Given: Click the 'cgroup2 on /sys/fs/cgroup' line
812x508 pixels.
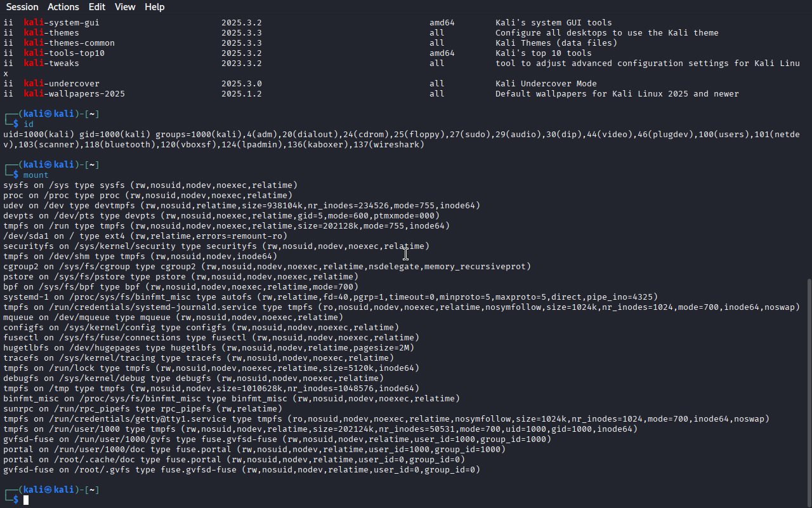Looking at the screenshot, I should (x=267, y=267).
